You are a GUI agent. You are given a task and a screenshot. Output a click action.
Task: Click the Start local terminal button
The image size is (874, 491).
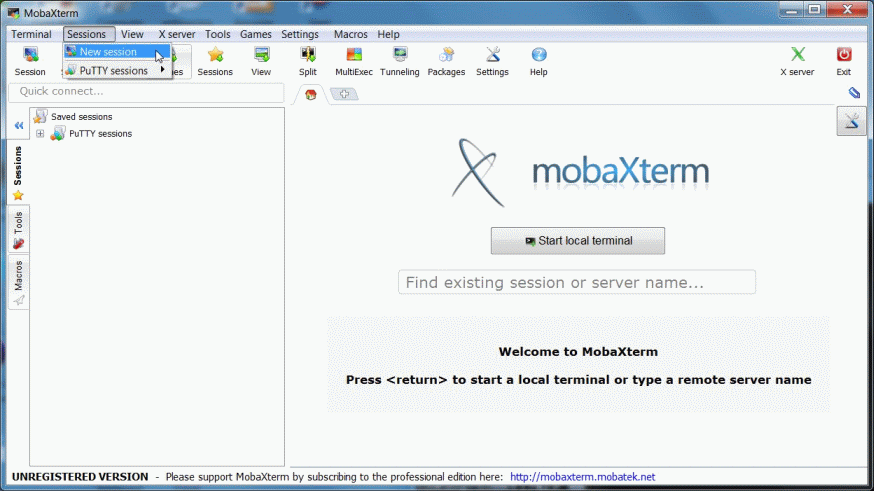tap(577, 241)
